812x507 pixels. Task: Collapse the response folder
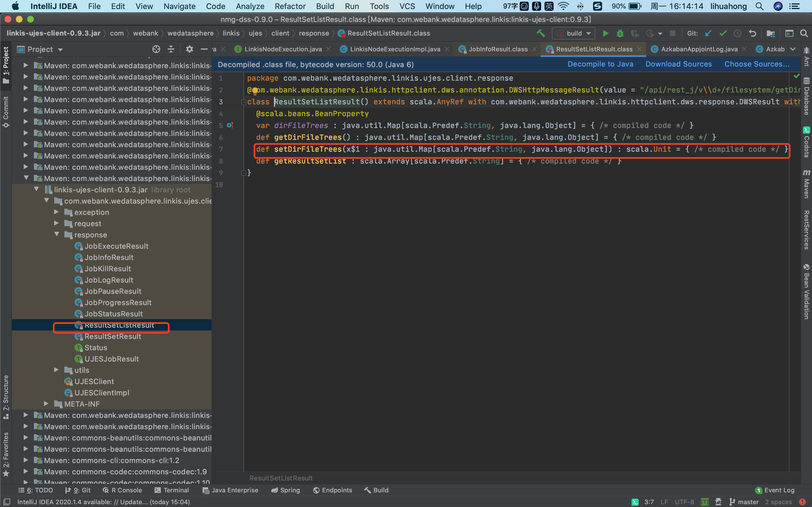(x=57, y=234)
